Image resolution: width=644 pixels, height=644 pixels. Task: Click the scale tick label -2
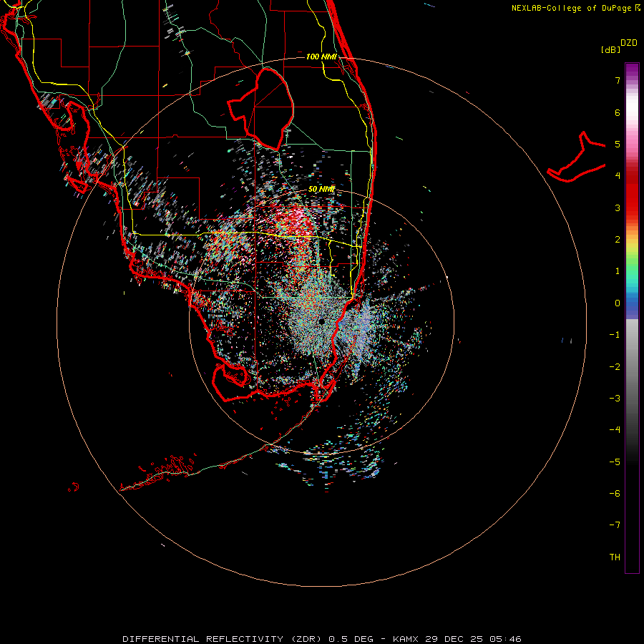click(615, 367)
